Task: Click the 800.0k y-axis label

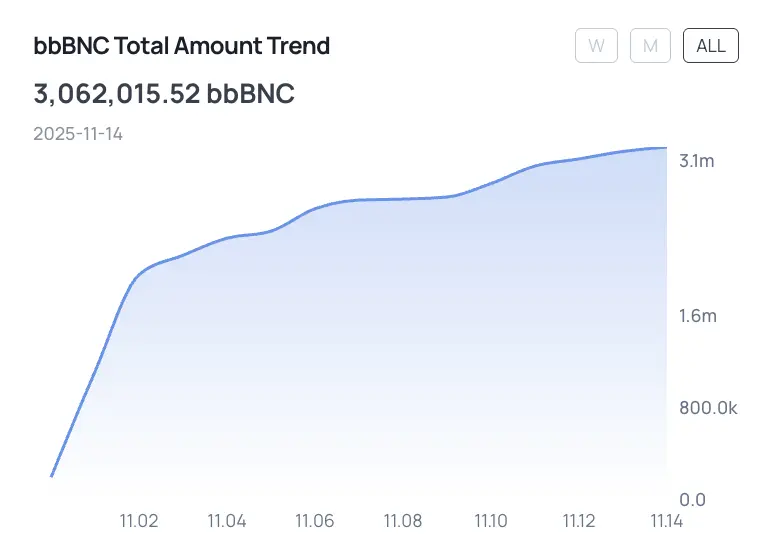Action: pos(708,408)
